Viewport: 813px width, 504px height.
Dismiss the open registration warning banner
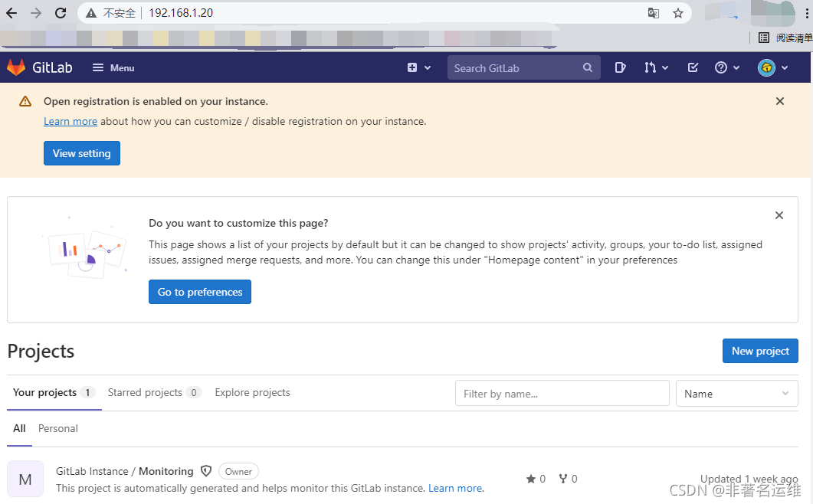(x=780, y=101)
